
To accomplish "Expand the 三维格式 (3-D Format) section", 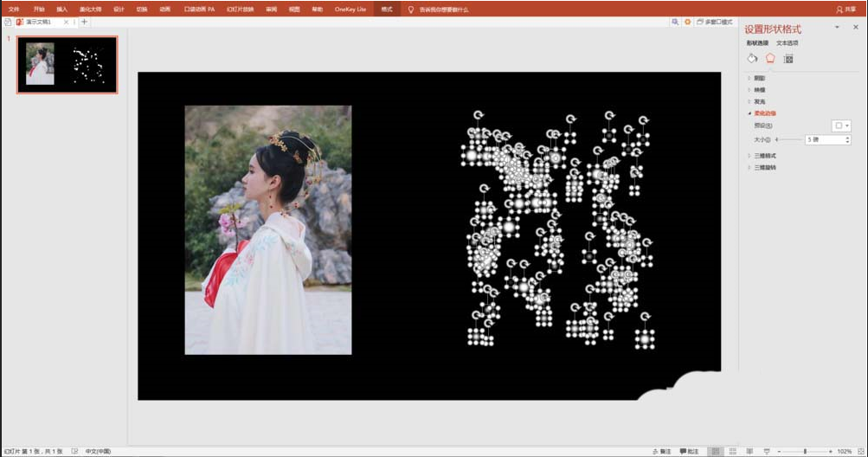I will pos(764,156).
